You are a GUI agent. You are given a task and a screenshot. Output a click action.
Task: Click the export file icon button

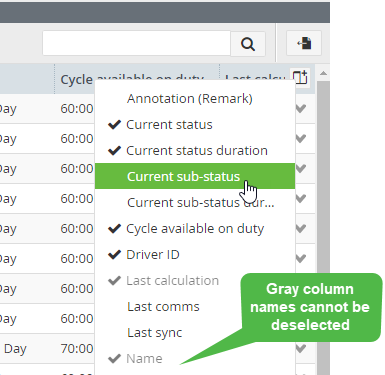[x=304, y=43]
